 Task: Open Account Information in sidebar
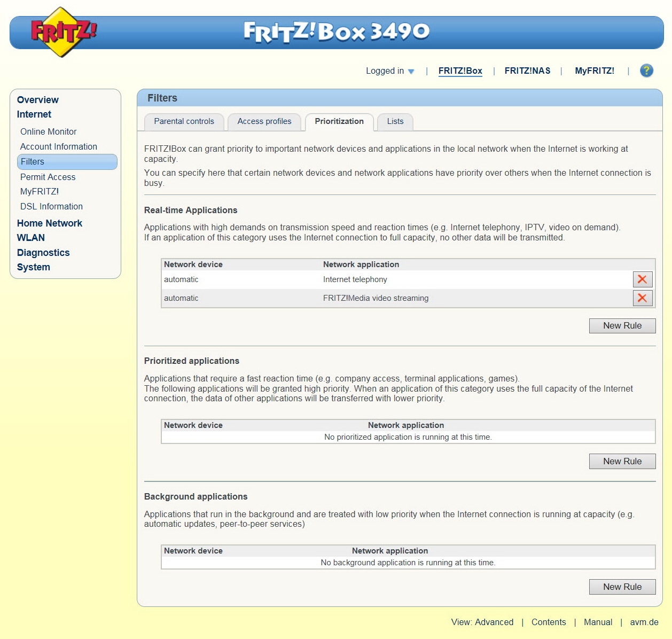point(59,146)
